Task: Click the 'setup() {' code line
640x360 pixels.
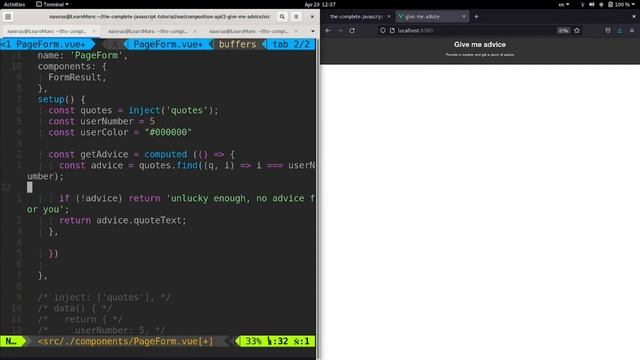Action: [61, 99]
